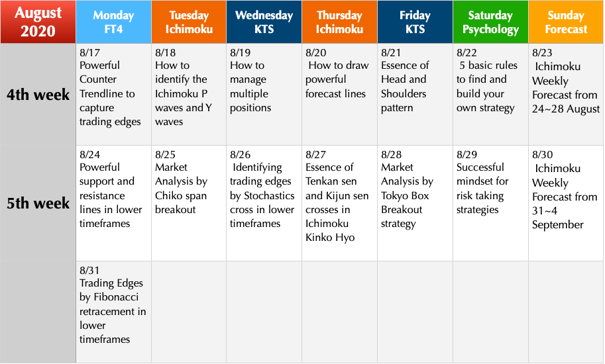Open the 8/22 five basic rules entry
The width and height of the screenshot is (605, 364).
(x=490, y=95)
